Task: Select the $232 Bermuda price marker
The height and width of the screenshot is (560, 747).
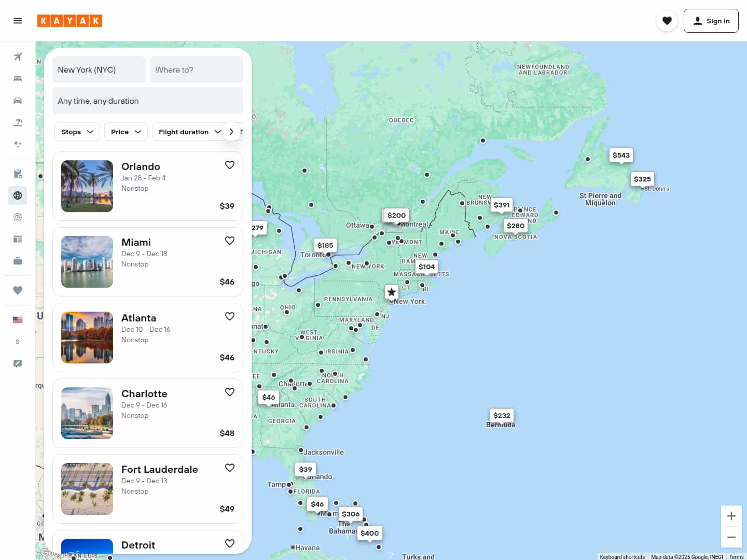Action: (x=502, y=415)
